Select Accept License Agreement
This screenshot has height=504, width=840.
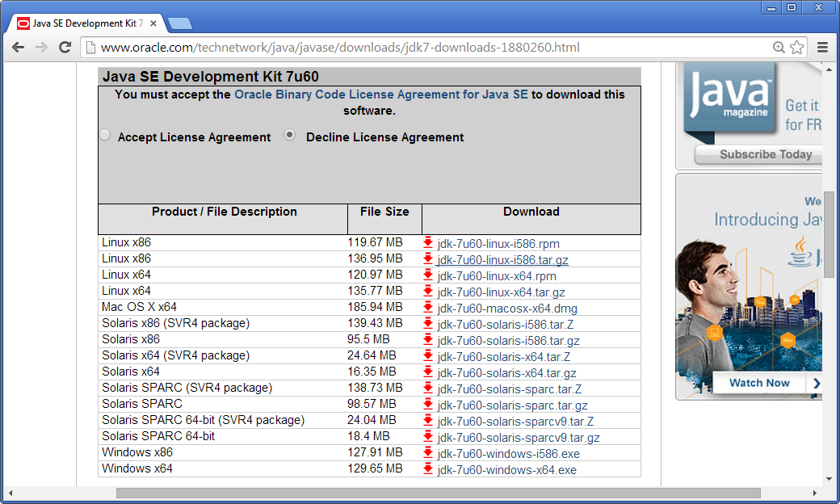(x=105, y=135)
